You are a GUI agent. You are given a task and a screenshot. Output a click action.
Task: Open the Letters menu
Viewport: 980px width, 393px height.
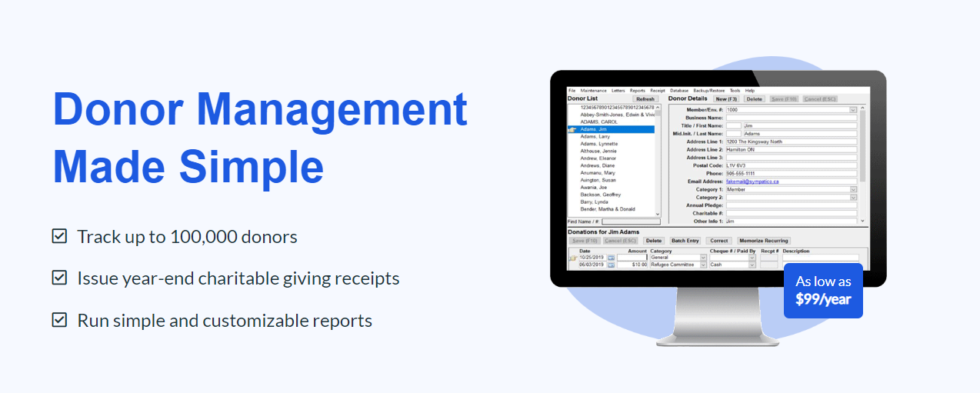coord(618,91)
